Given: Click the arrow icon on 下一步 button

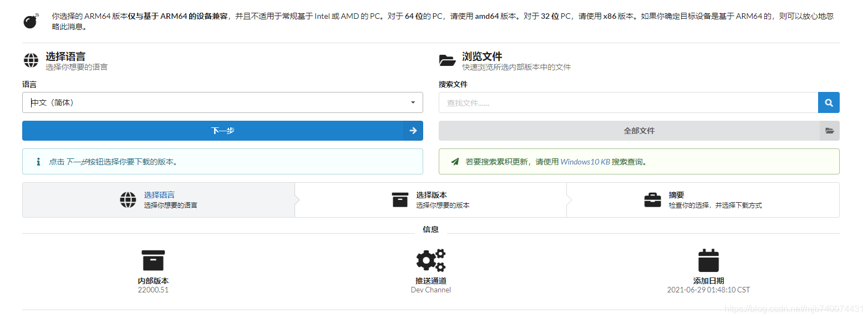Looking at the screenshot, I should pyautogui.click(x=413, y=131).
